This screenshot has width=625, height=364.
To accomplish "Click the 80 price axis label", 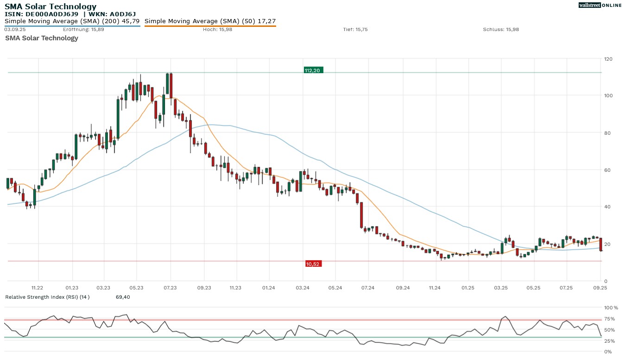I will tap(606, 133).
